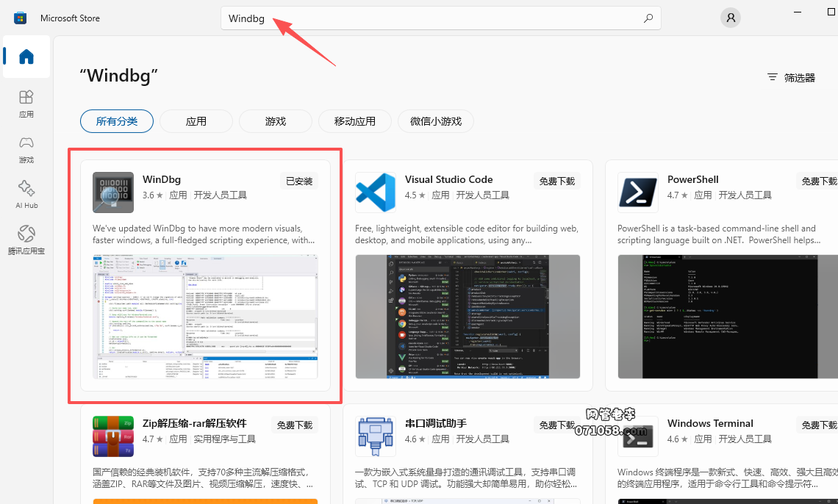
Task: Go to 游戏 (Games) in the sidebar
Action: [26, 149]
